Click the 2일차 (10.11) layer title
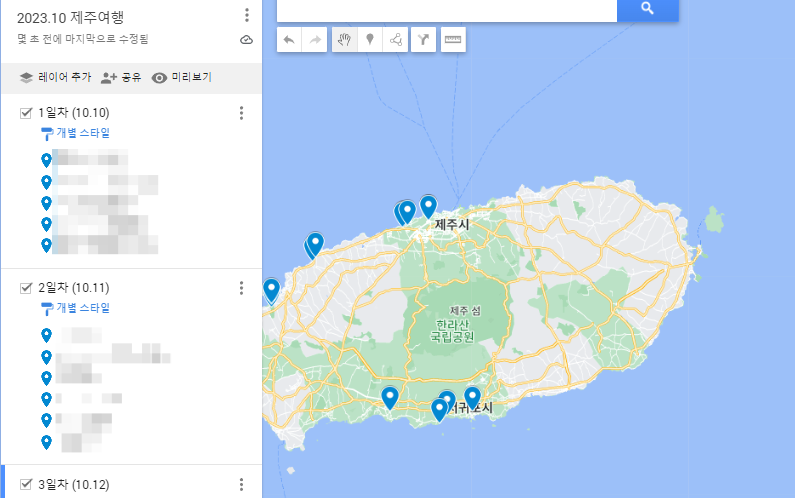 pyautogui.click(x=74, y=288)
